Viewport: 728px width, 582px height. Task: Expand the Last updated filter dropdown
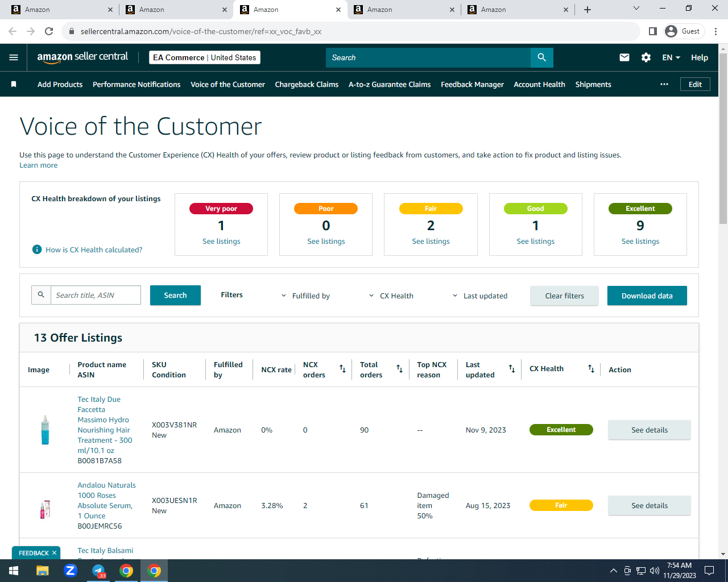(x=480, y=296)
